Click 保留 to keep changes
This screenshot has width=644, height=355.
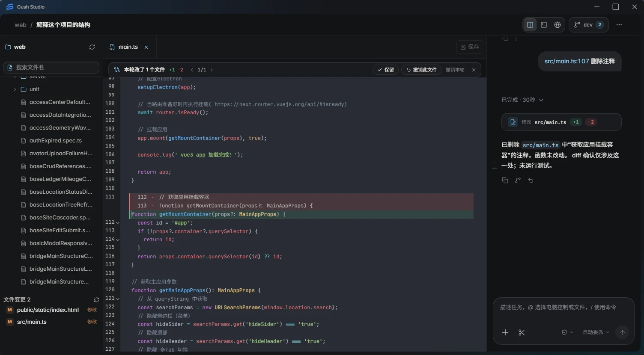(x=386, y=70)
